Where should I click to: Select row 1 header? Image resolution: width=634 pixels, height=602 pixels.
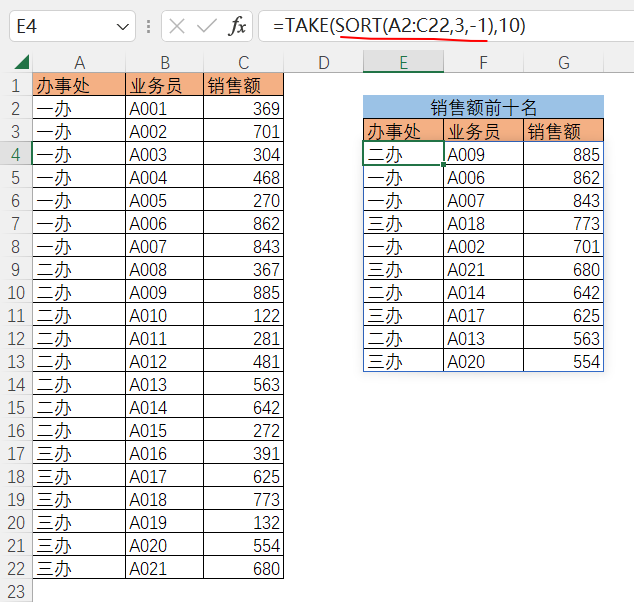click(x=16, y=85)
